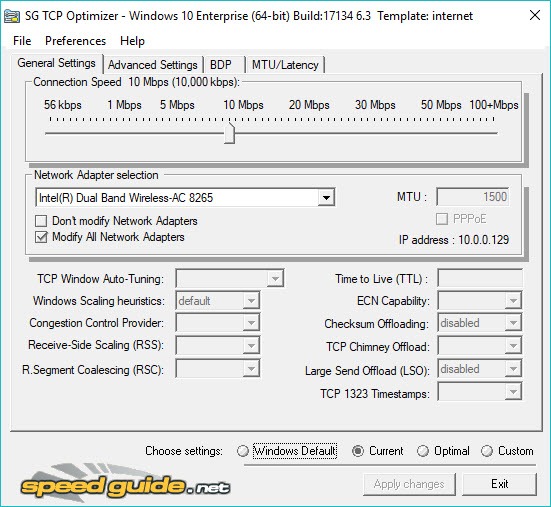This screenshot has height=507, width=551.
Task: Switch to the Advanced Settings tab
Action: coord(153,65)
